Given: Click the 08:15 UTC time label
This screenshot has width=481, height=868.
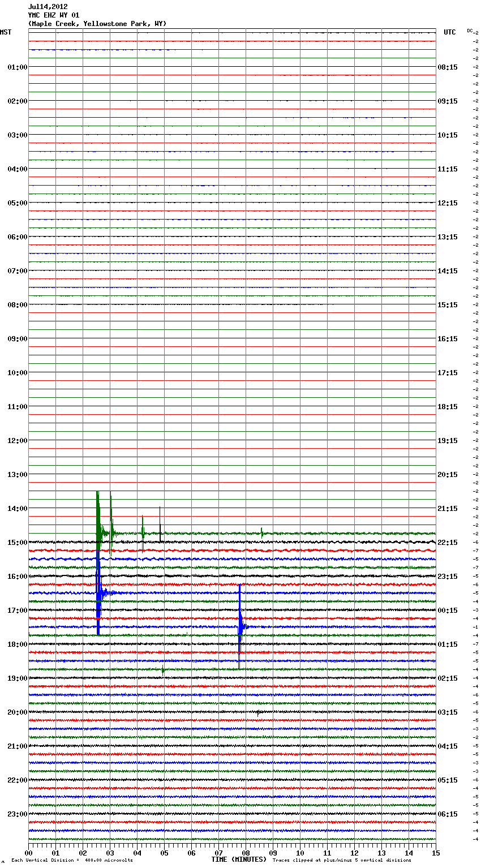Looking at the screenshot, I should tap(448, 67).
